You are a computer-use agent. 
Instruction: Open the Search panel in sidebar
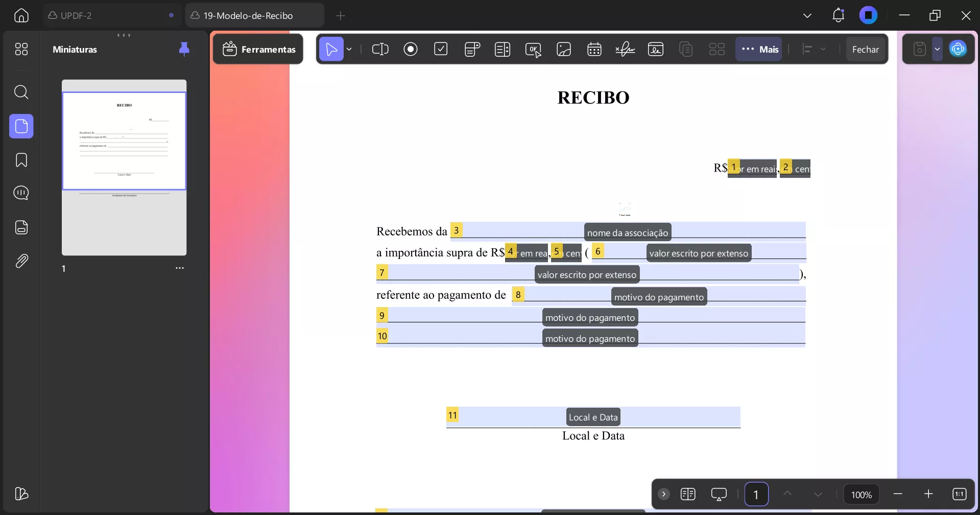point(21,92)
